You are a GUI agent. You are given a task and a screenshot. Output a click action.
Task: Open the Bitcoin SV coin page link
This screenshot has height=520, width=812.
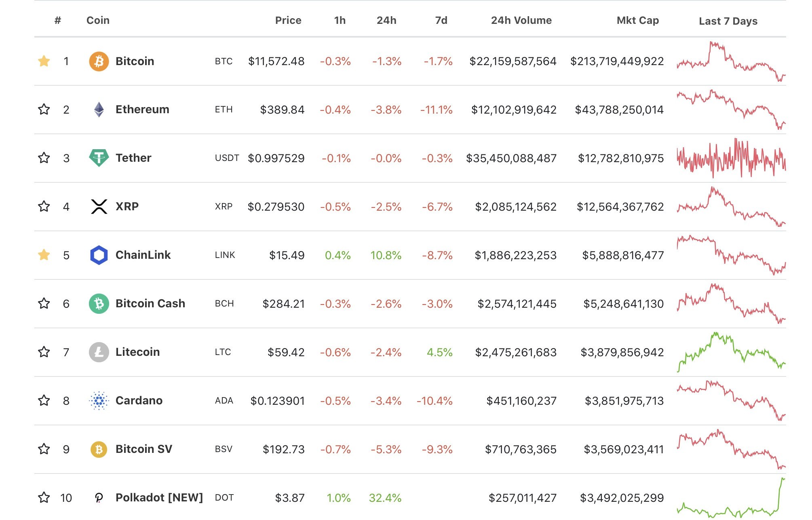(144, 449)
